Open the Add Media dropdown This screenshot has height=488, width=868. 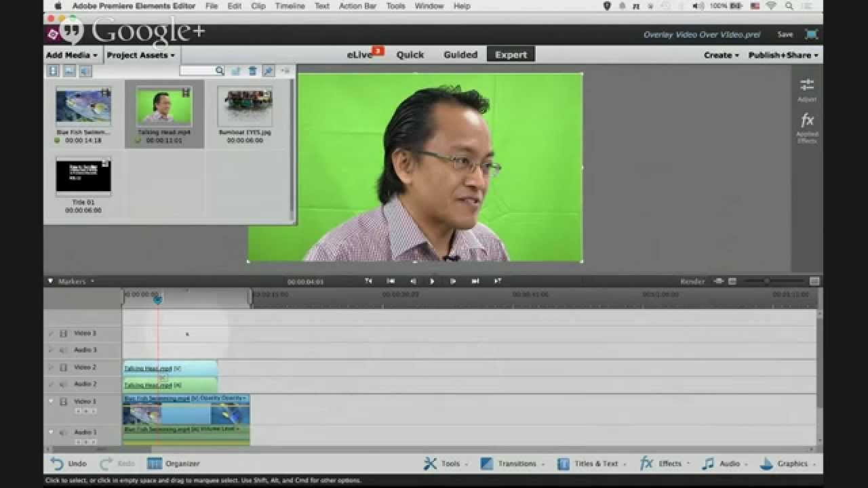(x=71, y=55)
